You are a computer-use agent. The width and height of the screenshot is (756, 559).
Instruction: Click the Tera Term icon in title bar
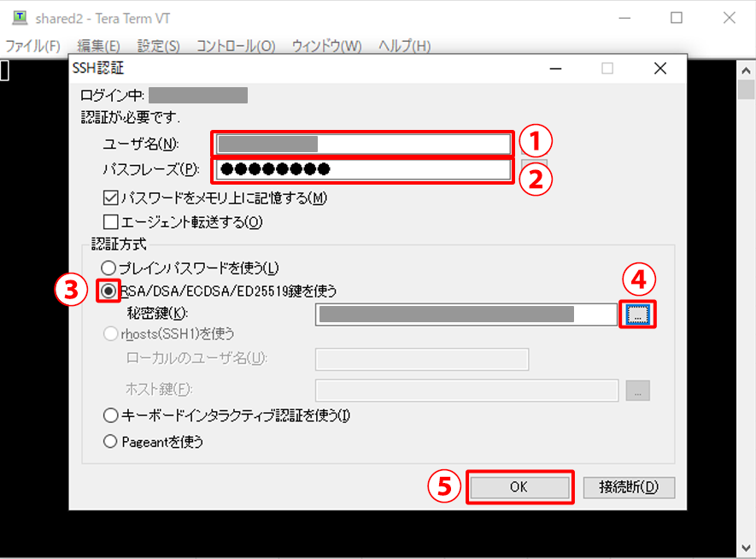click(x=19, y=17)
